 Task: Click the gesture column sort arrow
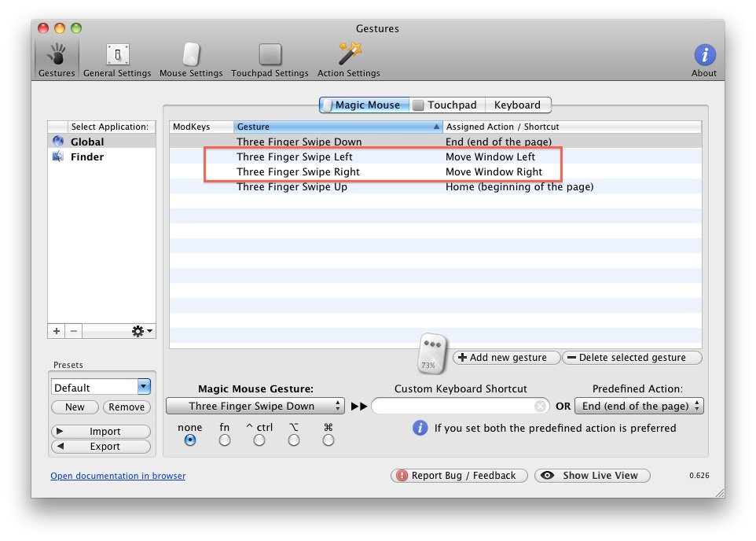coord(436,127)
